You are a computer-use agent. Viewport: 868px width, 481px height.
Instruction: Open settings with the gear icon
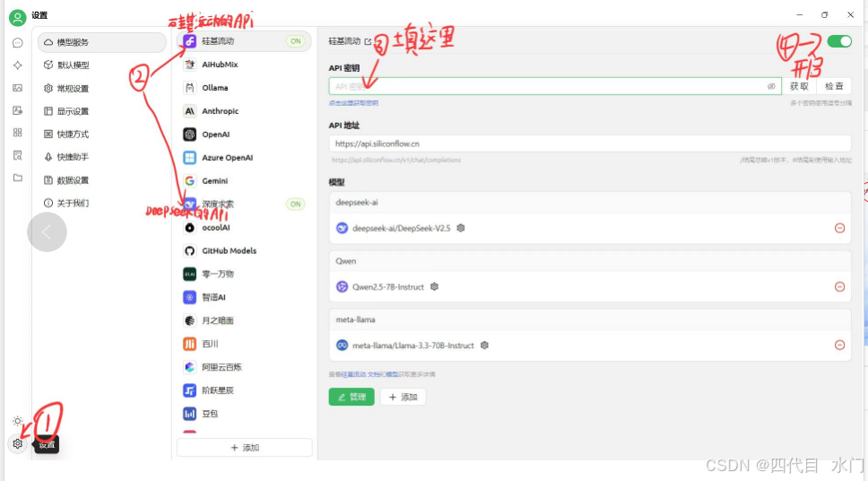18,443
